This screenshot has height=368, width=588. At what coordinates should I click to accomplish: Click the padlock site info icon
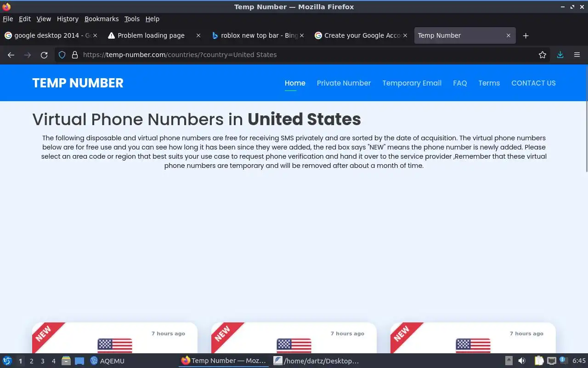75,55
